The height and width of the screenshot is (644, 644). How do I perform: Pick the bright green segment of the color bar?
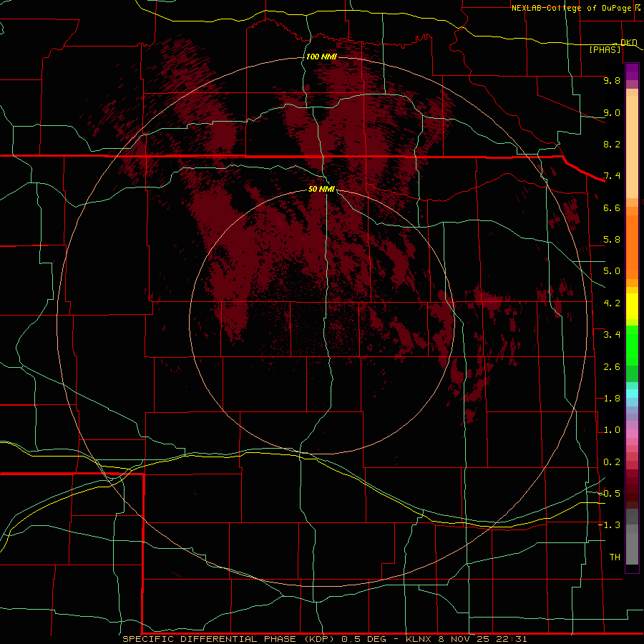[632, 345]
